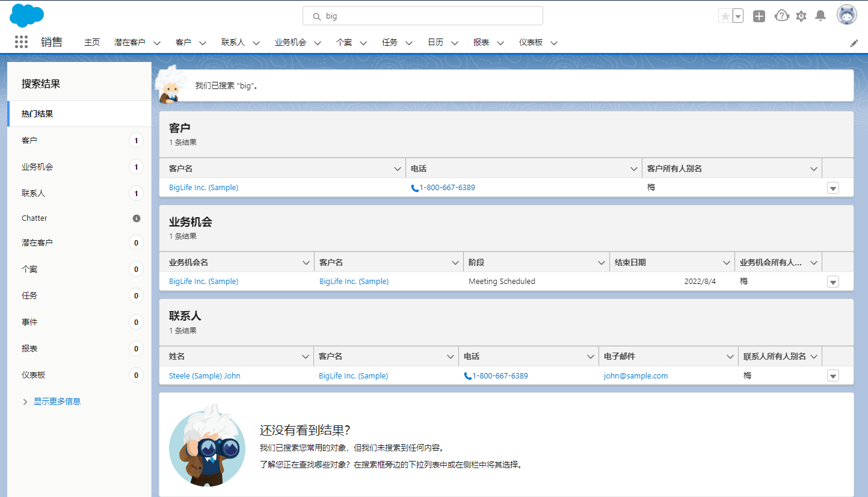This screenshot has height=497, width=868.
Task: Expand the 日历 tab dropdown chevron
Action: point(455,43)
